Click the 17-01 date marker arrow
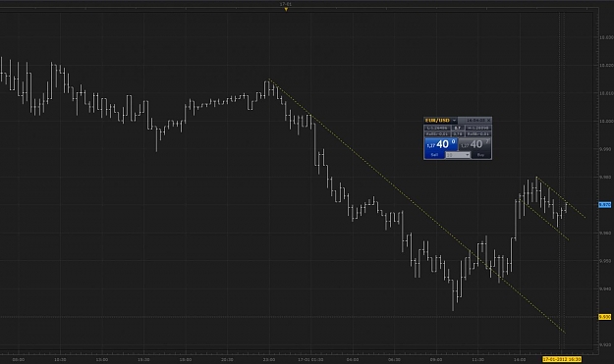 point(286,10)
